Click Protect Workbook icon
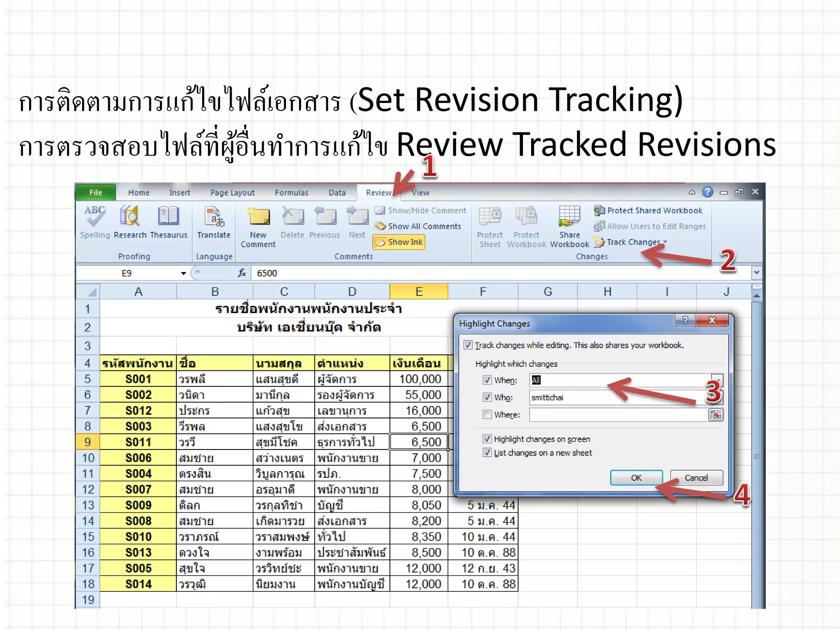 527,227
